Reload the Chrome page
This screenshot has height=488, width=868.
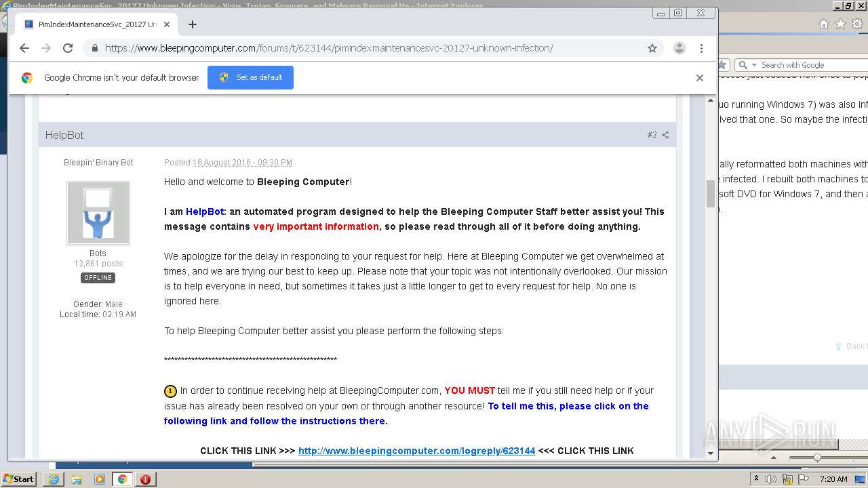tap(68, 48)
